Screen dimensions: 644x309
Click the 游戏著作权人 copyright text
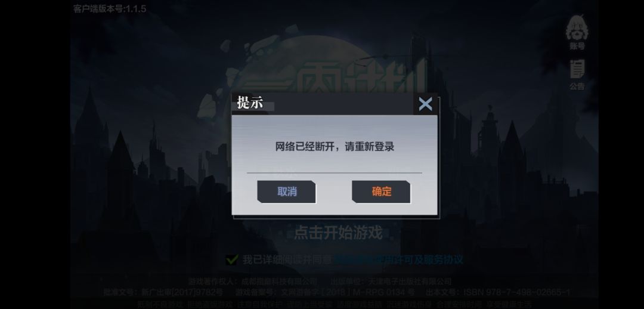click(x=253, y=282)
